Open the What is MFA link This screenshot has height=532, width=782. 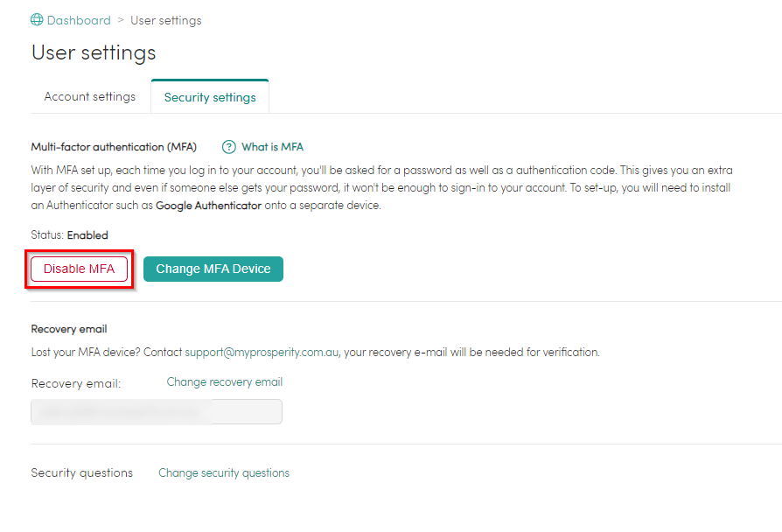click(272, 147)
